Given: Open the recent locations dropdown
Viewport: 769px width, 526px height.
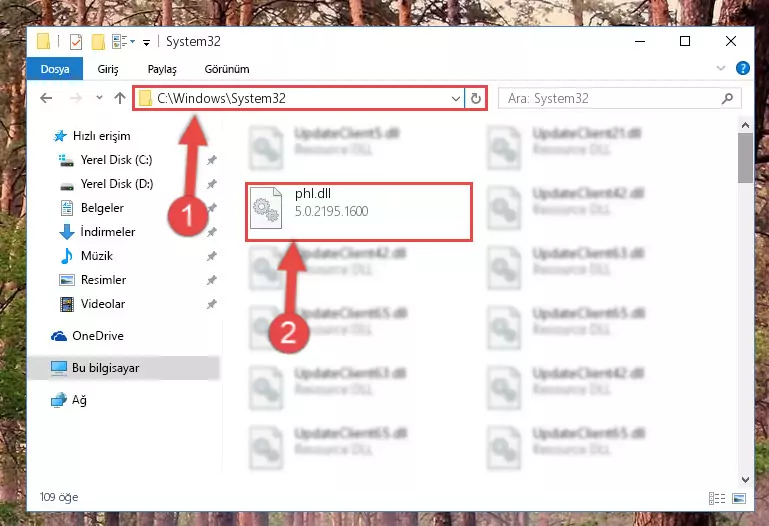Looking at the screenshot, I should pyautogui.click(x=100, y=98).
